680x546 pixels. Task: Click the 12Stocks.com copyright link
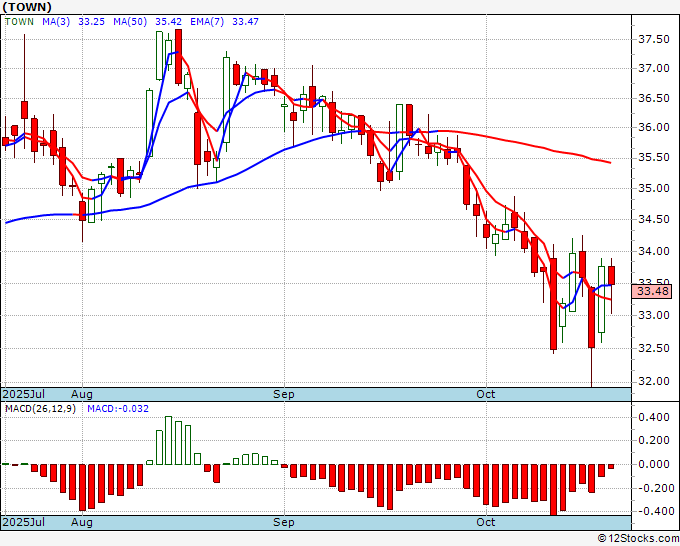coord(638,539)
